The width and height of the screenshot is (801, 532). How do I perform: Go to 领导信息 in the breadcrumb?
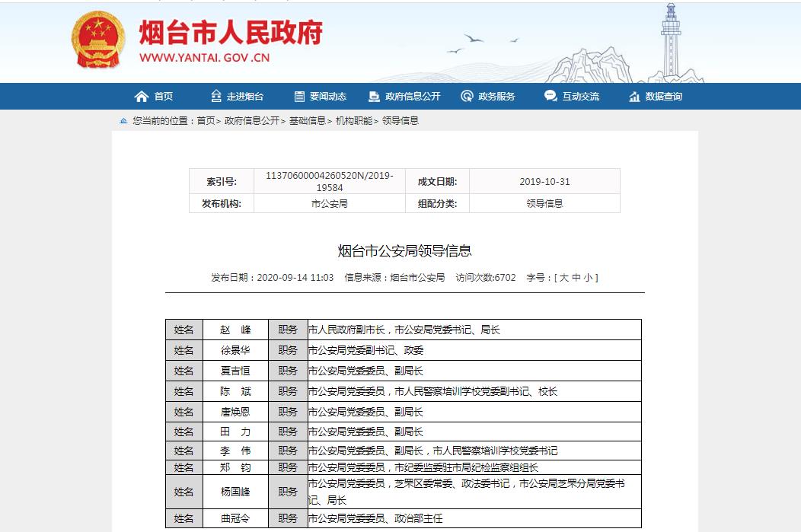[x=400, y=121]
